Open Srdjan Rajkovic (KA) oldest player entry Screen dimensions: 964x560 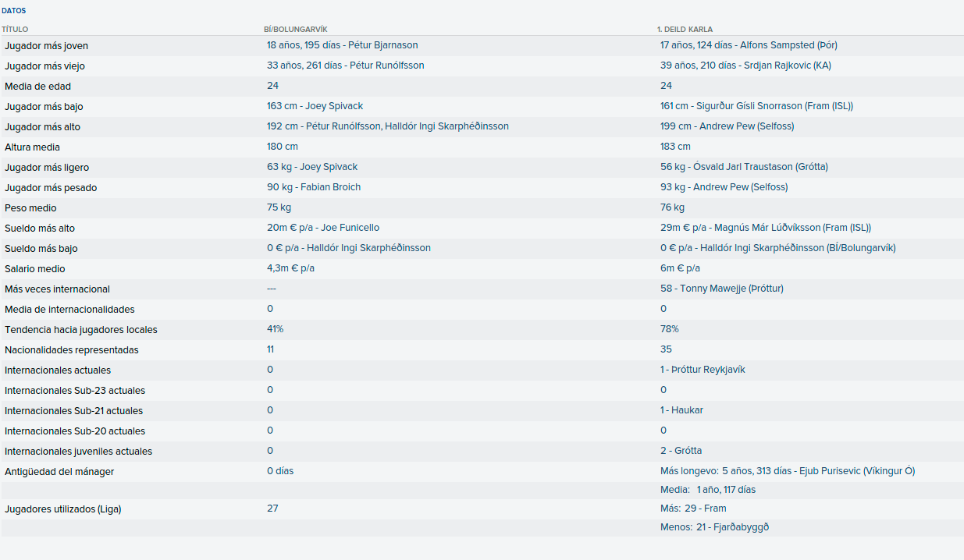pos(745,66)
